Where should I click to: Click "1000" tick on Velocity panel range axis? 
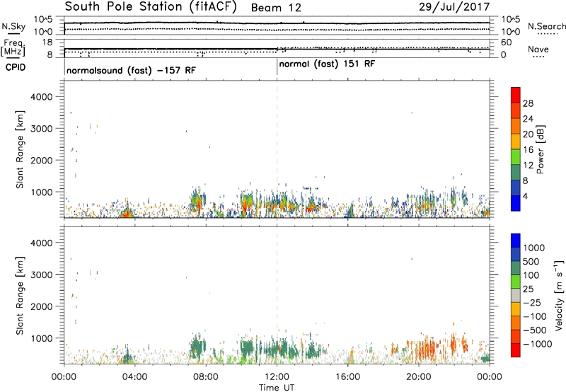tap(41, 338)
